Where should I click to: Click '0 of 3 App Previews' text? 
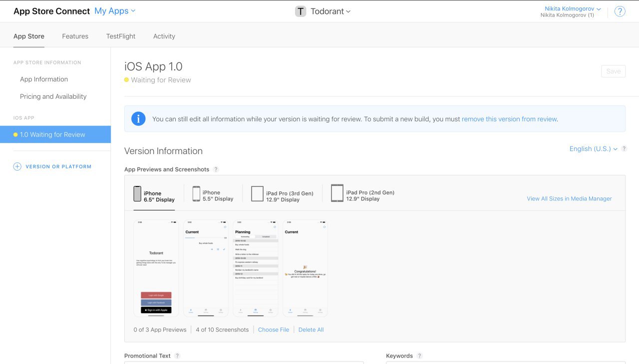(x=160, y=330)
